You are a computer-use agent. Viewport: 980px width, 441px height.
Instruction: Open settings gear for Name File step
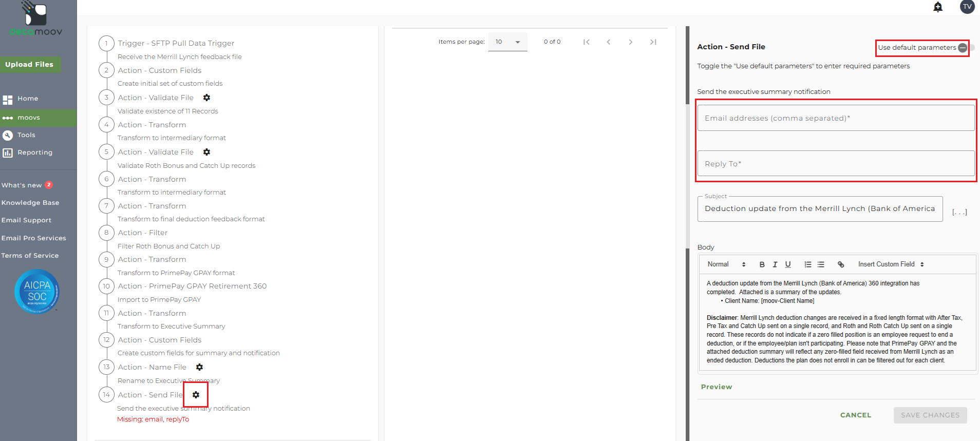point(199,367)
